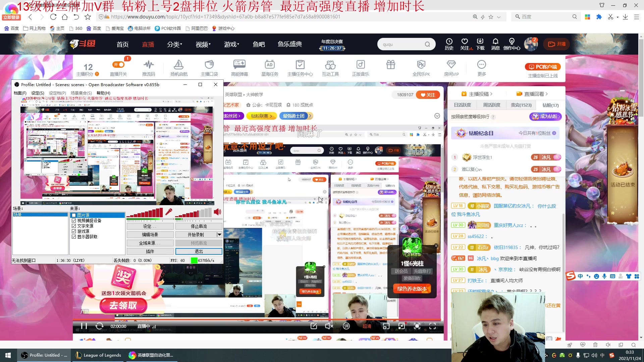Pause the live stream player

coord(84,326)
